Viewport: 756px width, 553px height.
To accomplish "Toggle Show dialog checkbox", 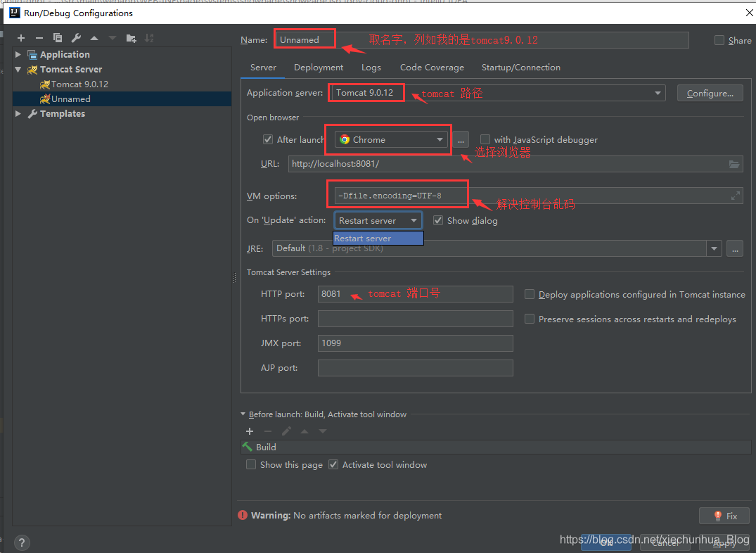I will coord(438,220).
